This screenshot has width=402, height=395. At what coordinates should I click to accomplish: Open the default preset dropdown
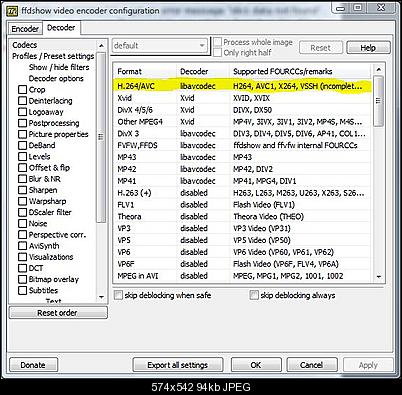pos(160,46)
